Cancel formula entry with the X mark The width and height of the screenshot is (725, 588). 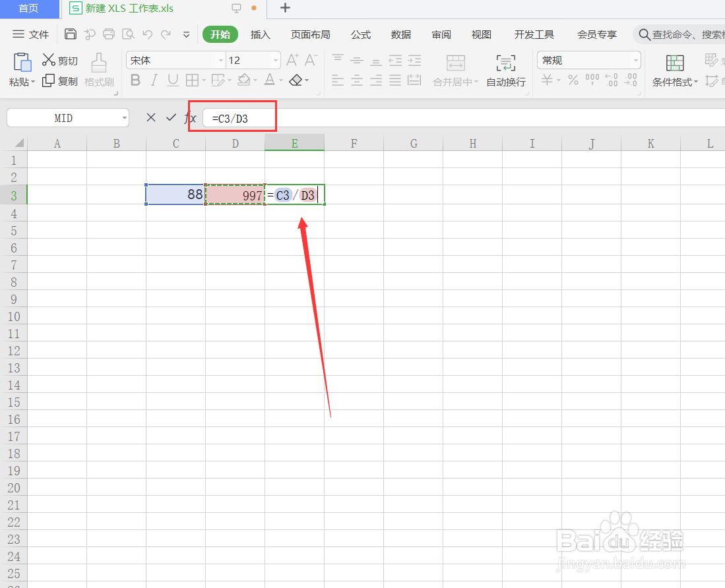(x=150, y=117)
